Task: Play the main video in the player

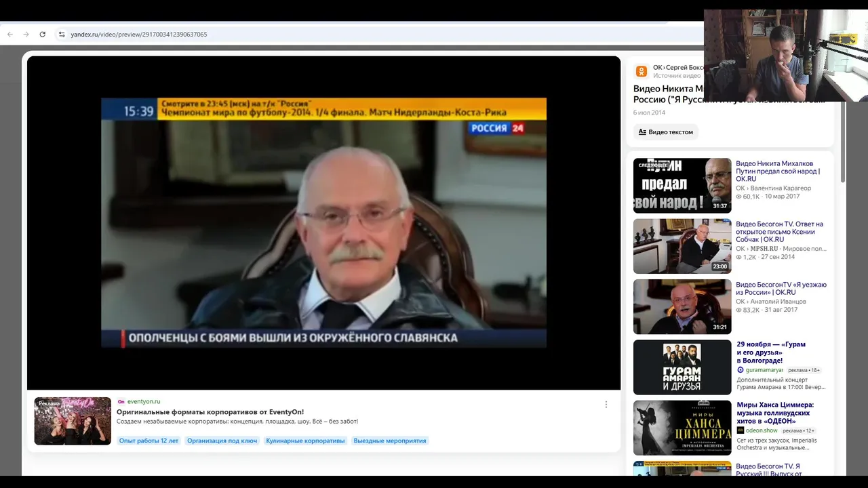Action: (323, 223)
